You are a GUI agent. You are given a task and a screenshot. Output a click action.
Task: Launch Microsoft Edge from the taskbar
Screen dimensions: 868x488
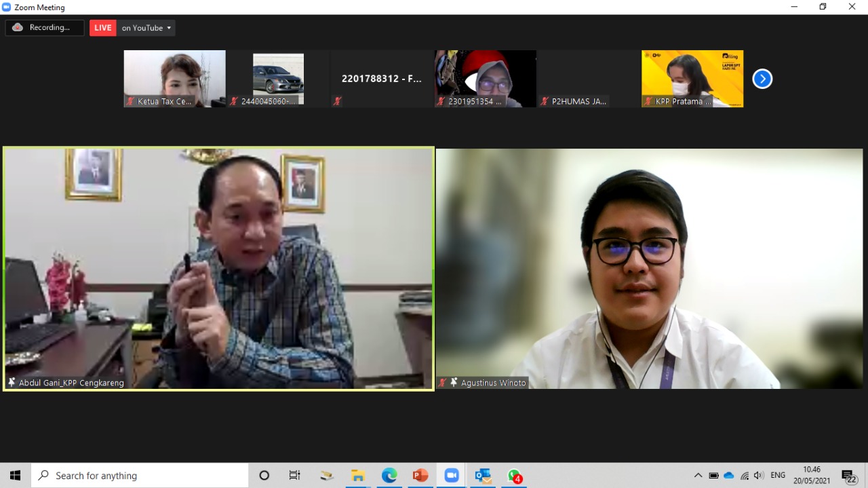coord(389,476)
